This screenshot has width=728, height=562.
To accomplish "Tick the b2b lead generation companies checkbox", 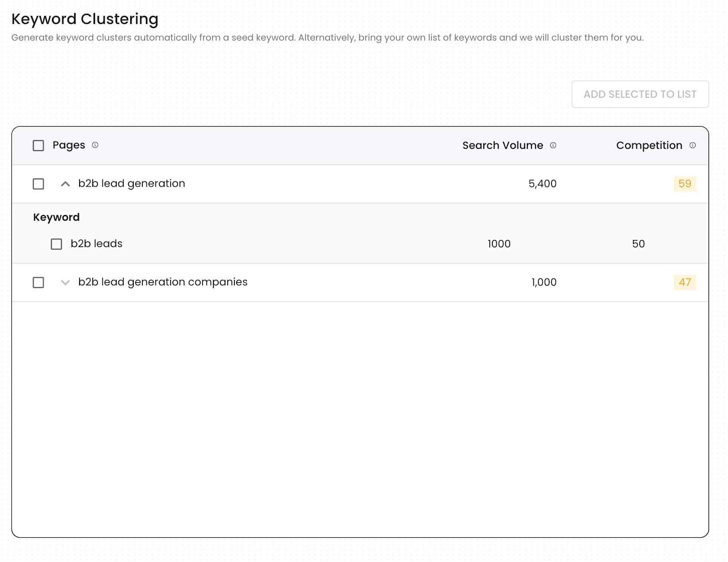I will pyautogui.click(x=39, y=283).
